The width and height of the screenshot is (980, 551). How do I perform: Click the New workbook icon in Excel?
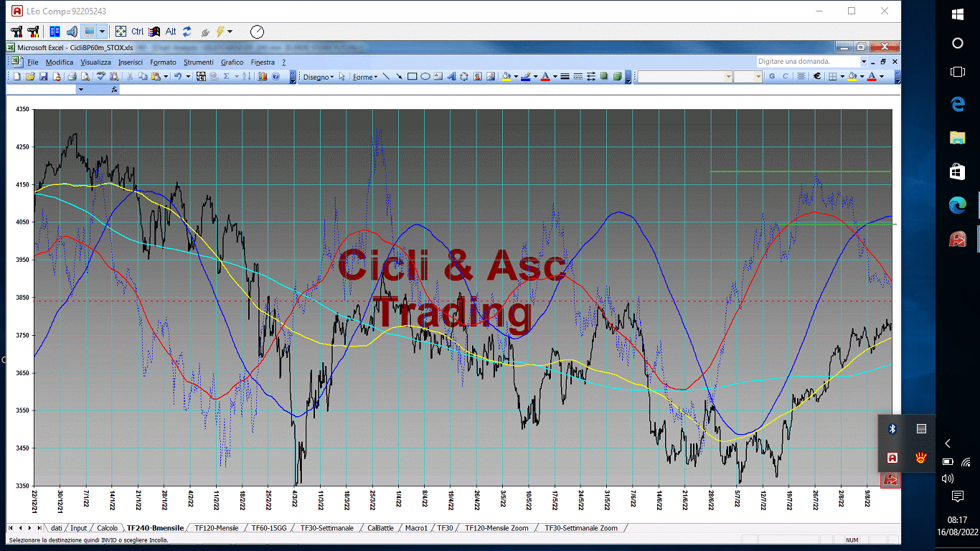click(x=17, y=75)
